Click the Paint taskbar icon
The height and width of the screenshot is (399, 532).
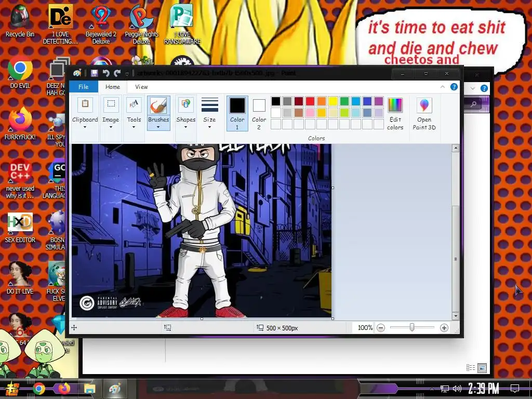[x=115, y=389]
